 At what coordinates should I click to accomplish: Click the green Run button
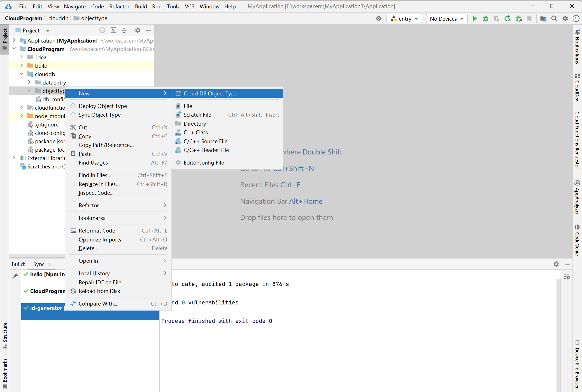pos(475,19)
